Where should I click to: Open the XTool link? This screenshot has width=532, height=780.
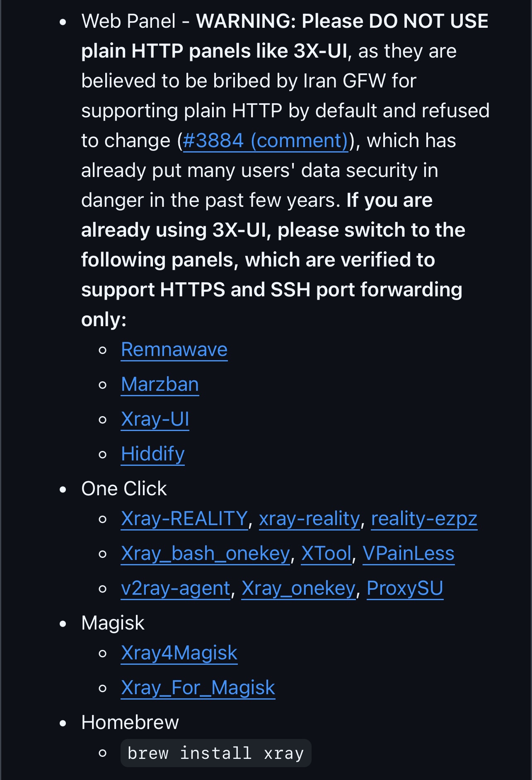pos(326,553)
